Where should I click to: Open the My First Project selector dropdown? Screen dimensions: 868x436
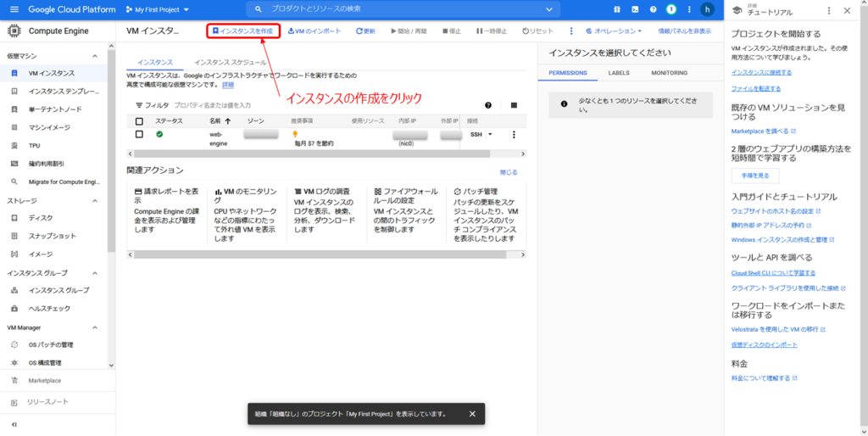[x=157, y=9]
